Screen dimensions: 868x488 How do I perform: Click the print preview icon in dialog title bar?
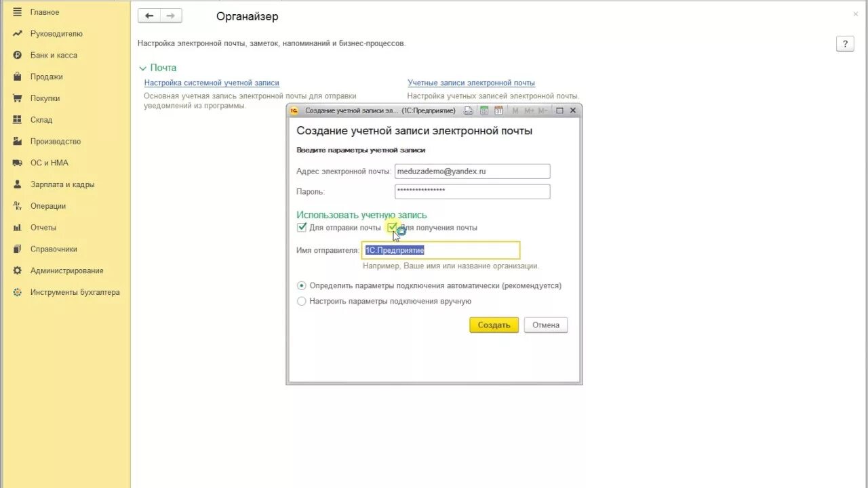tap(469, 110)
